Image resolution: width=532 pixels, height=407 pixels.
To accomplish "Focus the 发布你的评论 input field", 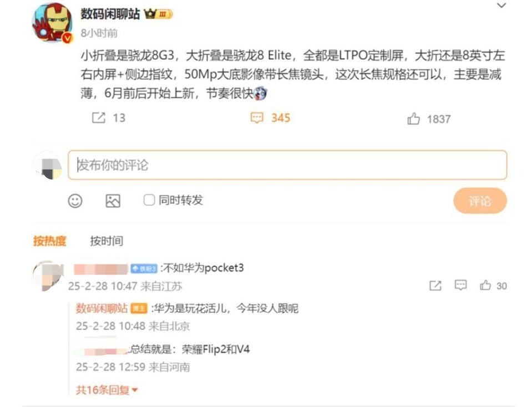I will (x=287, y=165).
